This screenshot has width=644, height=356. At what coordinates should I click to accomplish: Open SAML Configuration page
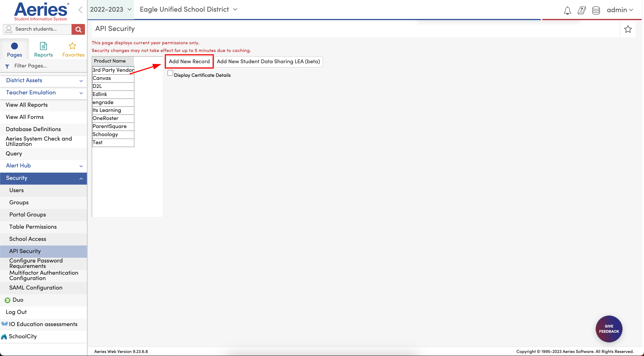pos(43,288)
